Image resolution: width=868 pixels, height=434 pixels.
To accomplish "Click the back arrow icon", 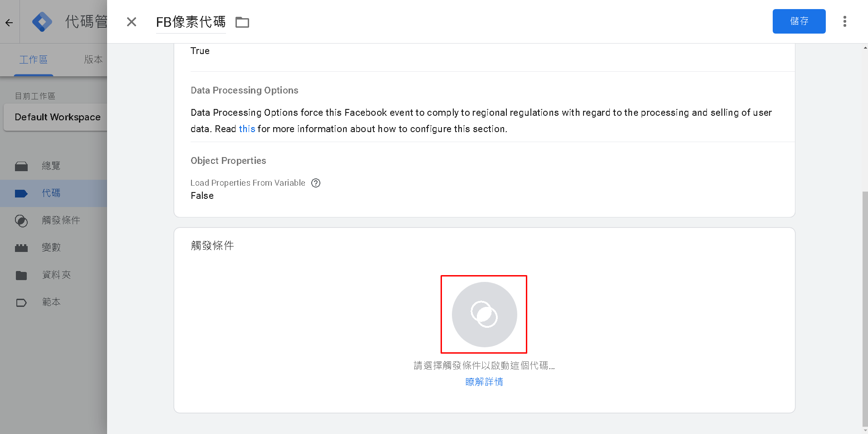I will (x=9, y=22).
